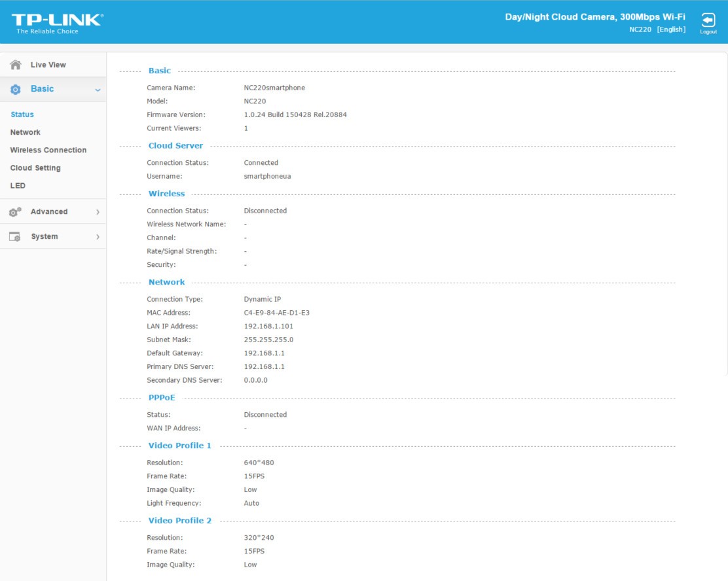Viewport: 728px width, 581px height.
Task: Click the Basic menu label
Action: [x=42, y=89]
